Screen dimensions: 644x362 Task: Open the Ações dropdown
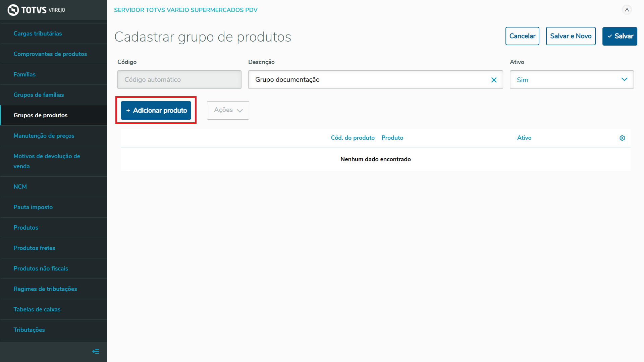pyautogui.click(x=228, y=110)
